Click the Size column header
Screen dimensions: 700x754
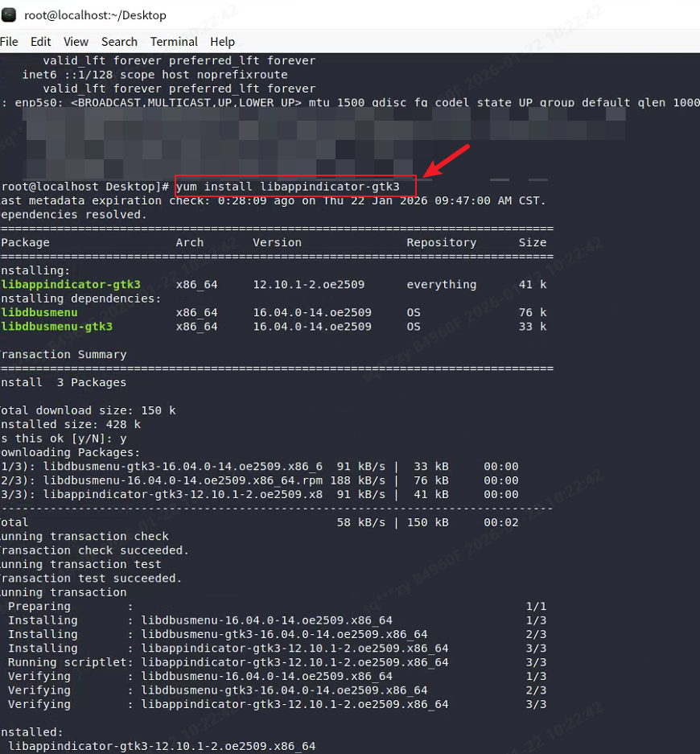(x=532, y=242)
